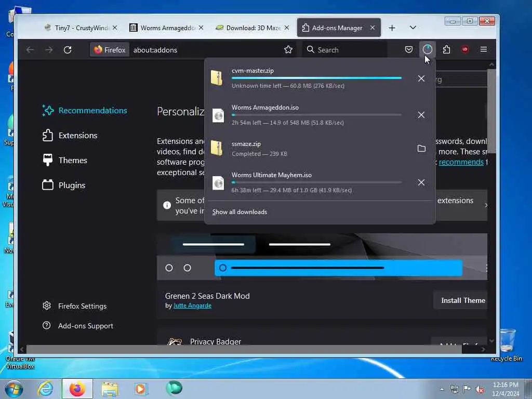Viewport: 532px width, 399px height.
Task: Click the back navigation arrow
Action: click(x=30, y=50)
